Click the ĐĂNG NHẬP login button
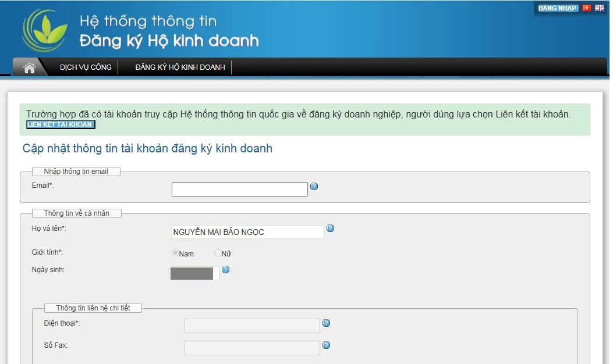Screen dimensions: 613x364 point(557,8)
